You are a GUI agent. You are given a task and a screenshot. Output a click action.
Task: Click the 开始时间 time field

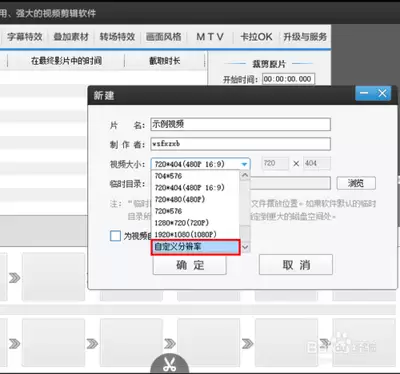[x=288, y=79]
